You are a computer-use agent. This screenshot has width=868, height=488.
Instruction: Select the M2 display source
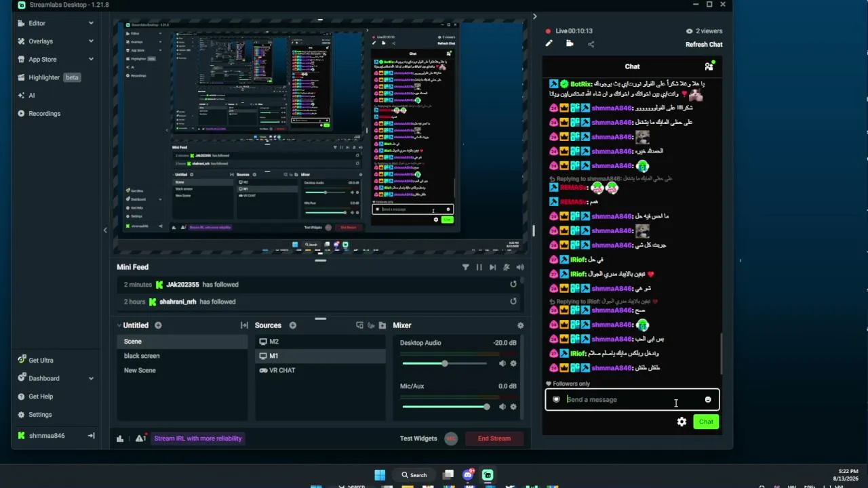[321, 342]
